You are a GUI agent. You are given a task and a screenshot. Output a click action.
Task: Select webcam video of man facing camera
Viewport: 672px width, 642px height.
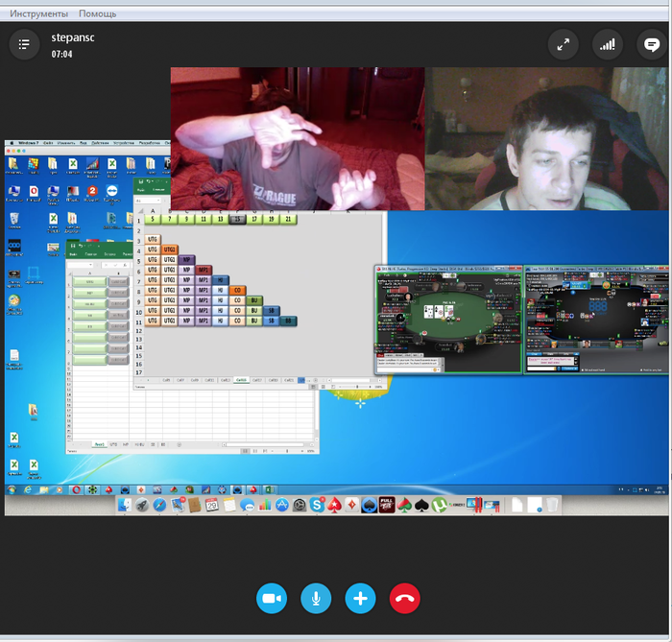click(x=547, y=139)
